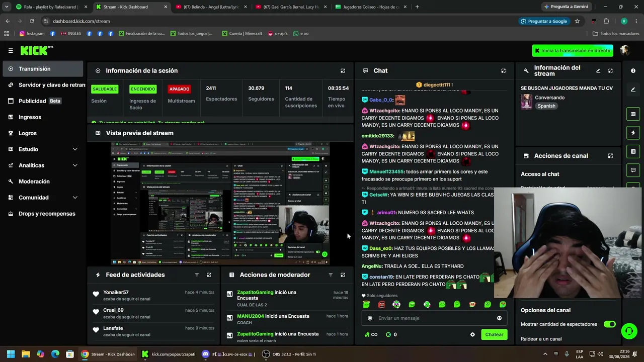Expand the Acciones de canal panel
Image resolution: width=644 pixels, height=362 pixels.
pyautogui.click(x=610, y=156)
